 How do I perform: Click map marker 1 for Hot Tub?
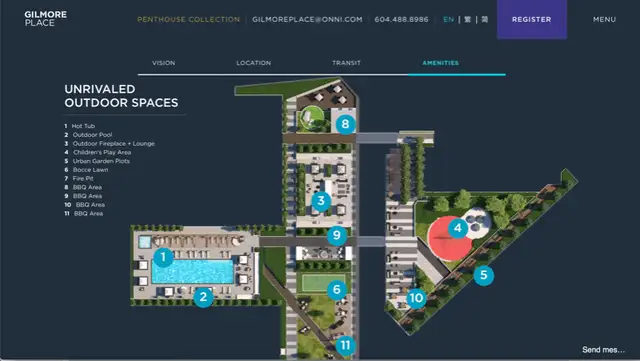tap(163, 257)
